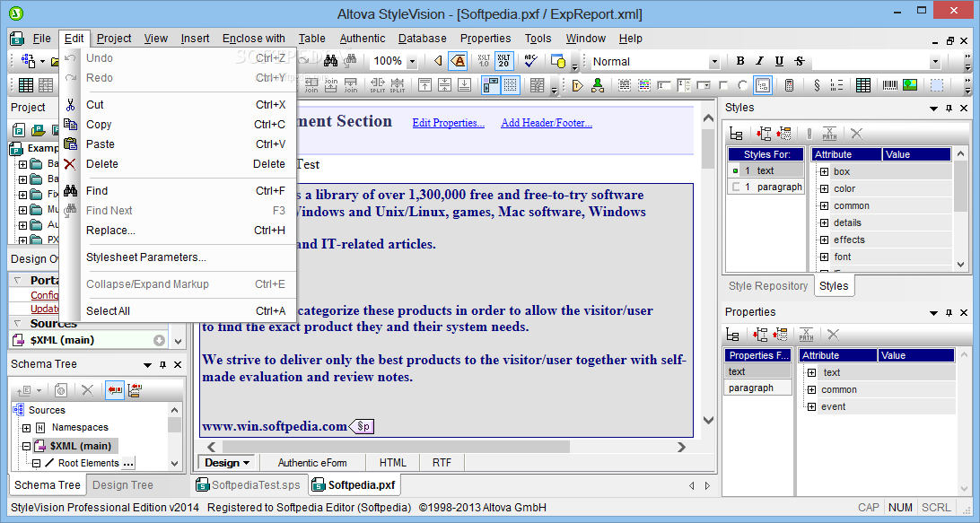
Task: Click the Insert Radio Button icon
Action: [742, 85]
